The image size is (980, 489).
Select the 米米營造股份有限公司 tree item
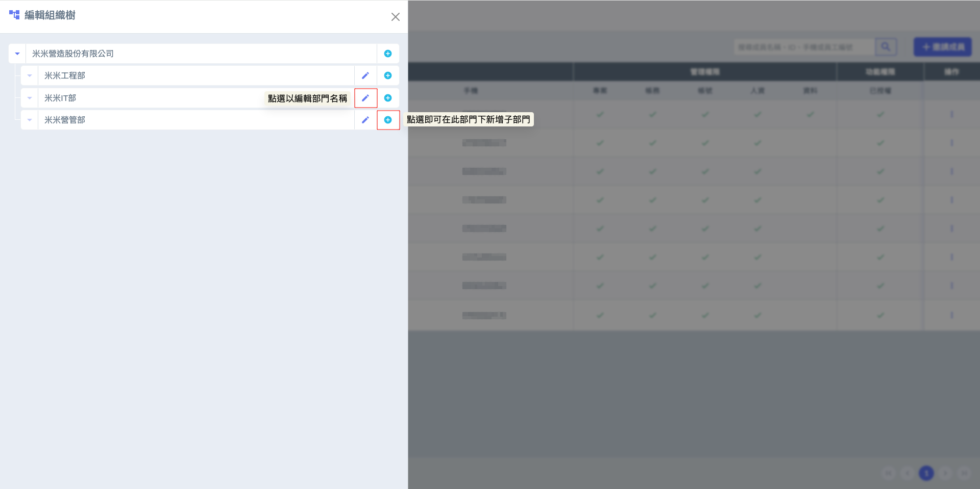point(73,54)
